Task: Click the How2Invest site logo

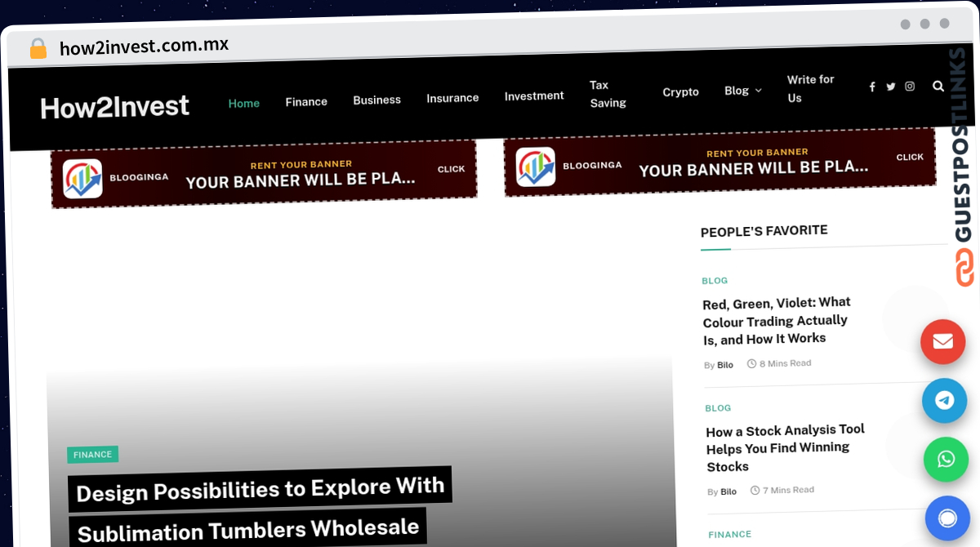Action: pos(115,107)
